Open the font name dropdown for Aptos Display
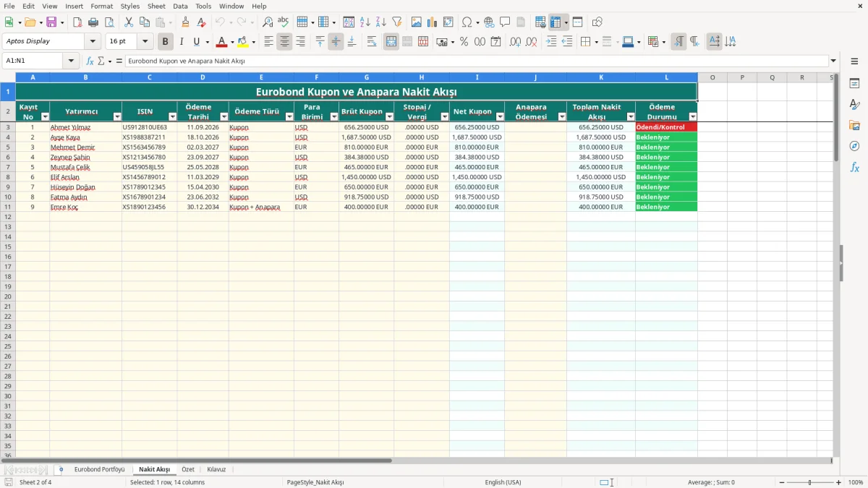 93,42
